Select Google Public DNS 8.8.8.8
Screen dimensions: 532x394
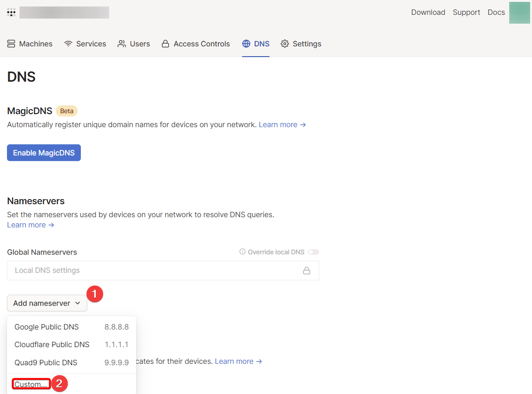(x=72, y=327)
